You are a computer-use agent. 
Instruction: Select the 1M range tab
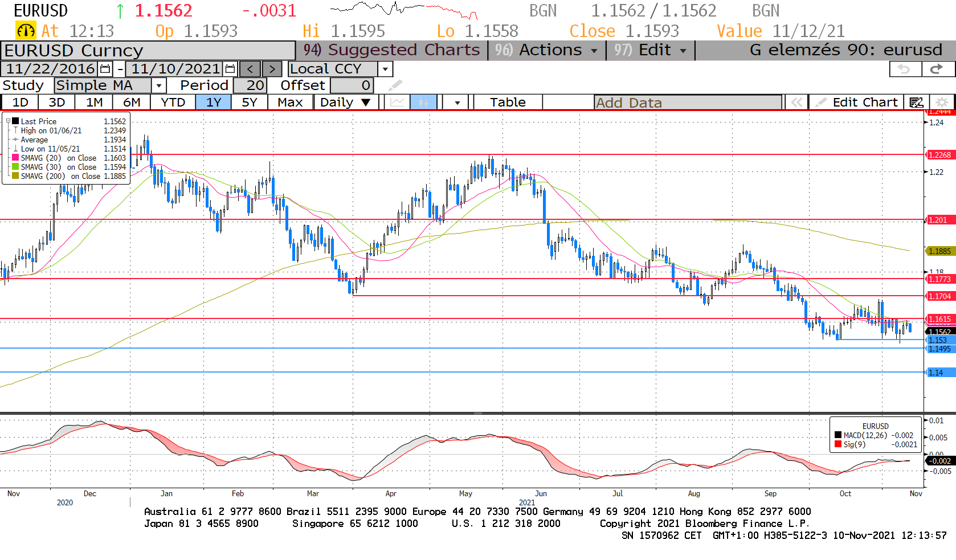[x=94, y=103]
